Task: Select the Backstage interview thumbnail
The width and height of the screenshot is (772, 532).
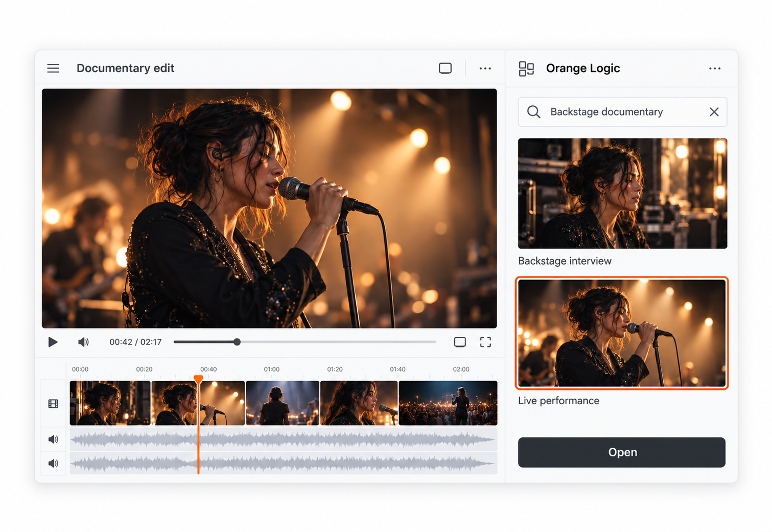Action: coord(622,193)
